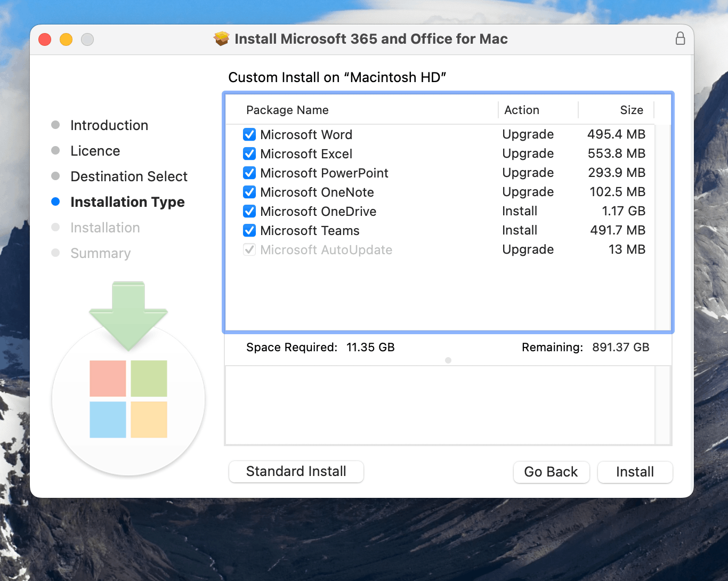Uncheck the Microsoft Word checkbox
The image size is (728, 581).
tap(249, 134)
